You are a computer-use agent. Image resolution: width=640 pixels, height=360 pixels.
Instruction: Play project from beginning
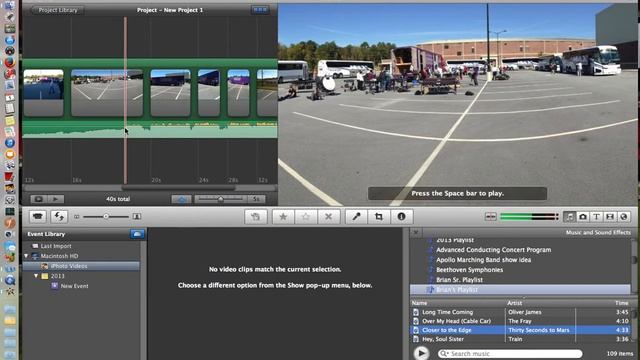(x=56, y=199)
